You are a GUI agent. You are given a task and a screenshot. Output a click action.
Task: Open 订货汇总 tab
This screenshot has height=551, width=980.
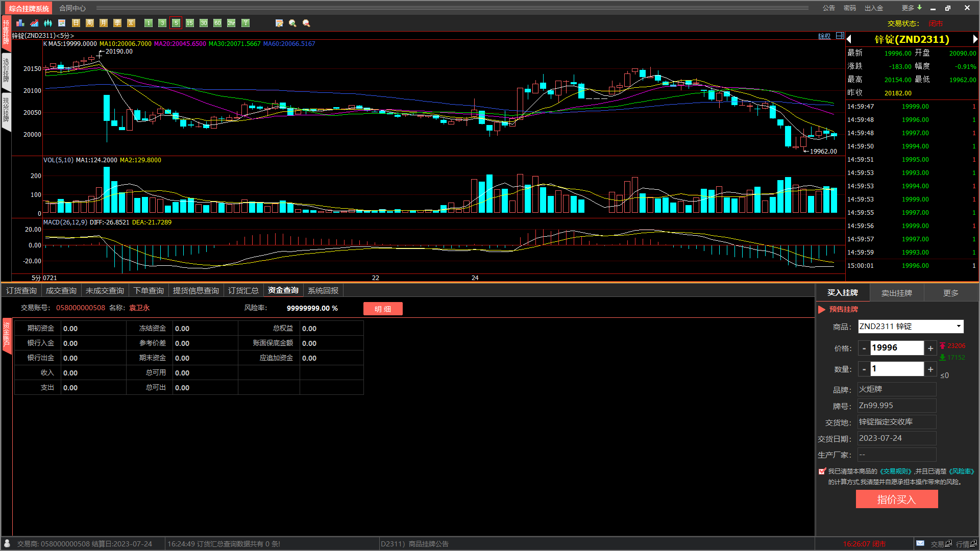pyautogui.click(x=243, y=291)
